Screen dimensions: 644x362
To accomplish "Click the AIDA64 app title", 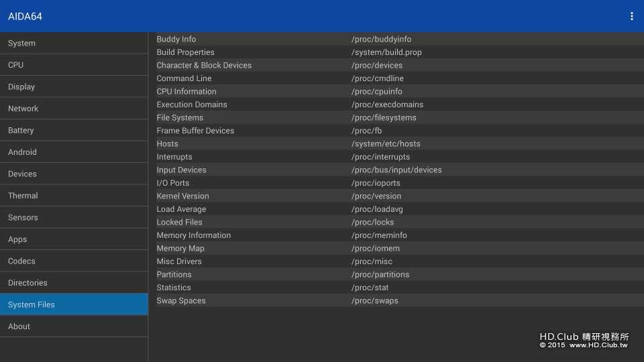I will point(25,16).
